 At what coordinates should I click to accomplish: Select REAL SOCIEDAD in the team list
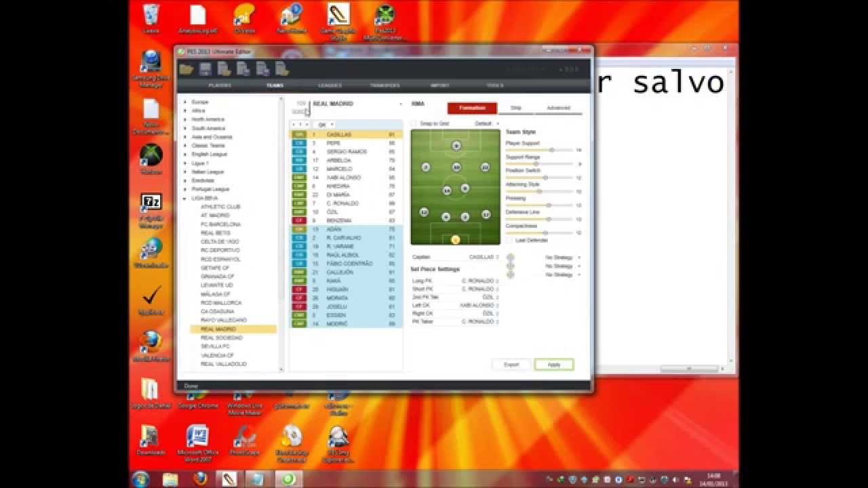point(221,338)
